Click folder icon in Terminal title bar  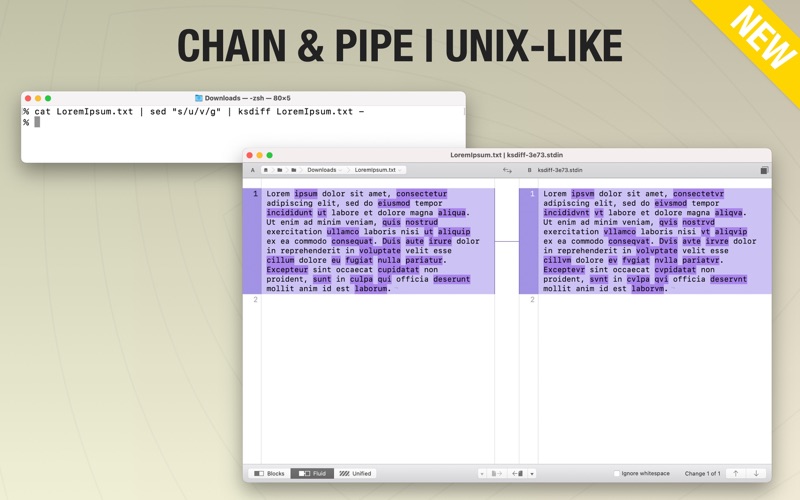click(x=198, y=98)
